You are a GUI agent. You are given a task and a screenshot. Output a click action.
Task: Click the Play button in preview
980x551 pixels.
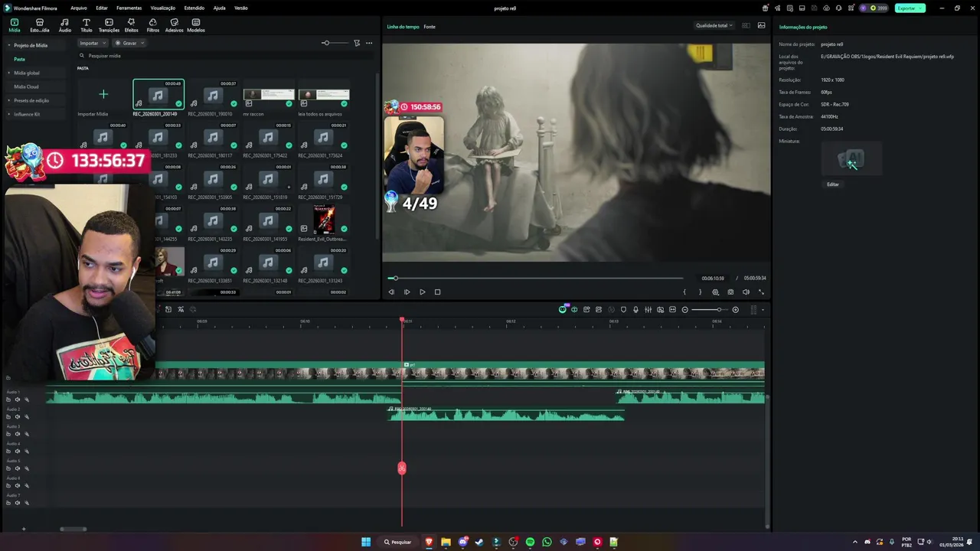pos(422,292)
